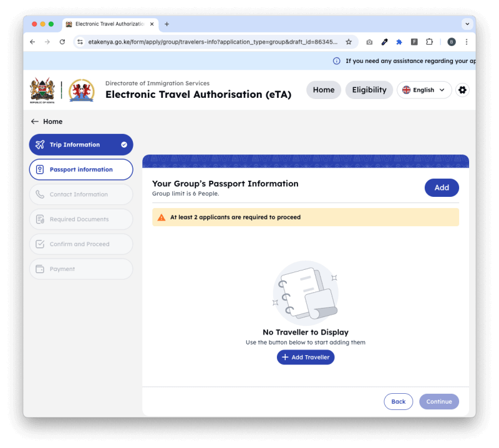Select the Passport information step

click(x=81, y=169)
